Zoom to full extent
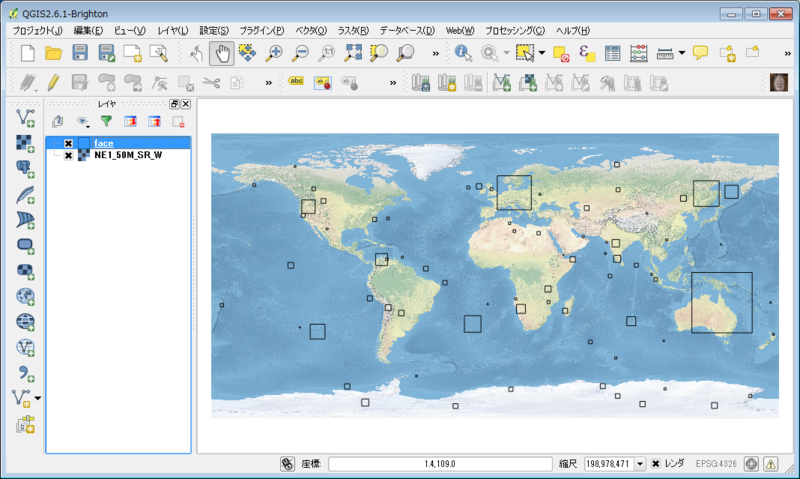Screen dimensions: 800x479 coord(353,53)
